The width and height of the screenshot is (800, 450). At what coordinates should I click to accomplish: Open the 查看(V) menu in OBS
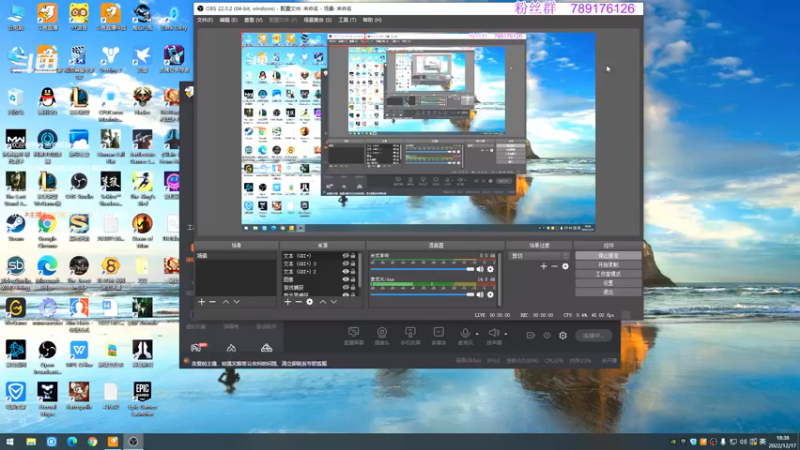(253, 20)
